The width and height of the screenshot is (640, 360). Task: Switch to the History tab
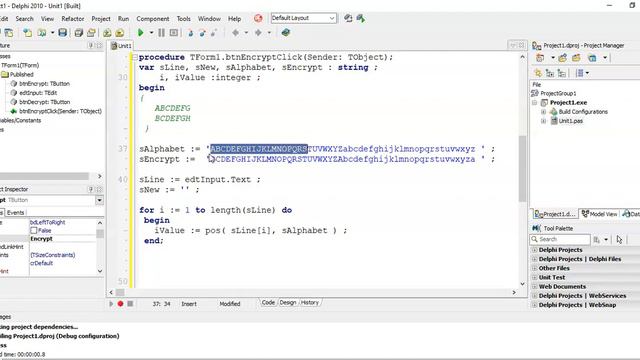tap(310, 303)
